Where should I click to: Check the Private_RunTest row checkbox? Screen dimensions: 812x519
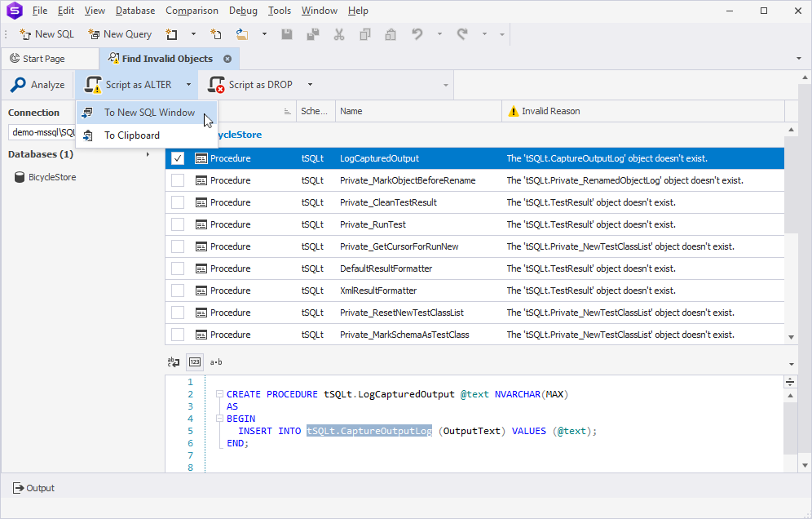coord(178,224)
